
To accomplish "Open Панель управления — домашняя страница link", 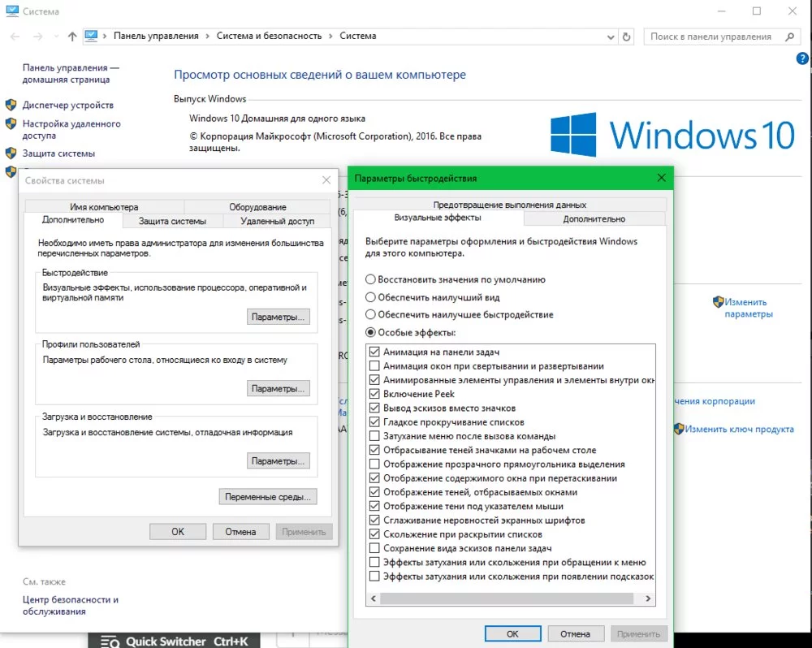I will [71, 74].
